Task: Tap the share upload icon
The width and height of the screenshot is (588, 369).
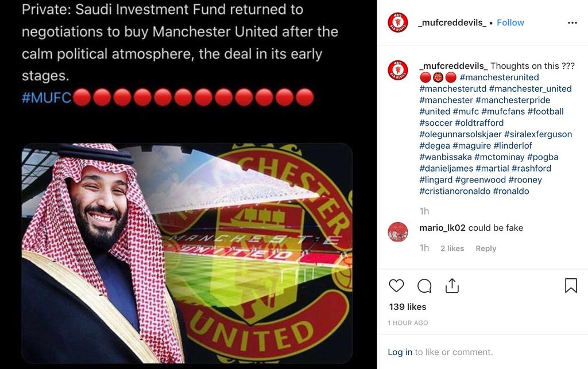Action: tap(452, 286)
